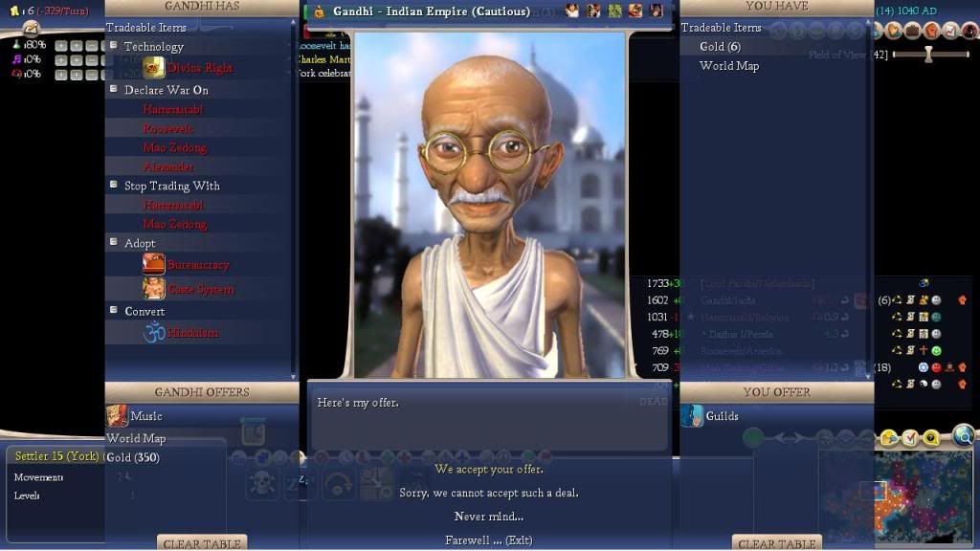Click the Hinduism Om symbol icon
Viewport: 980px width, 551px height.
tap(154, 332)
